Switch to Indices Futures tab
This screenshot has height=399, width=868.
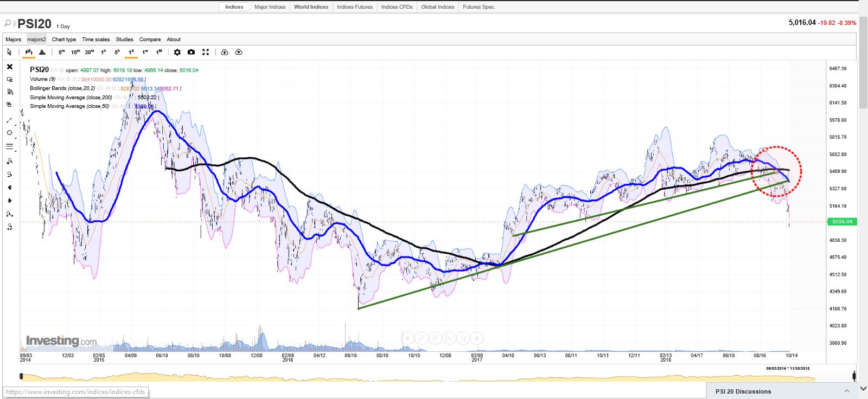click(x=355, y=7)
